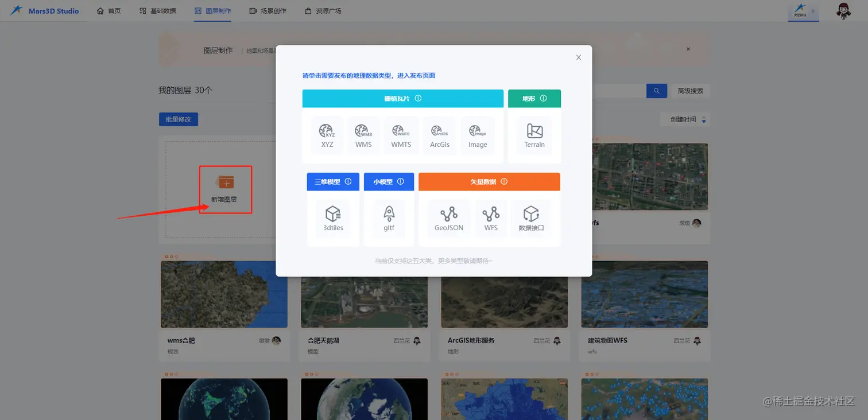This screenshot has height=420, width=868.
Task: Click the ArcGIS地形服务 layer title
Action: click(471, 340)
